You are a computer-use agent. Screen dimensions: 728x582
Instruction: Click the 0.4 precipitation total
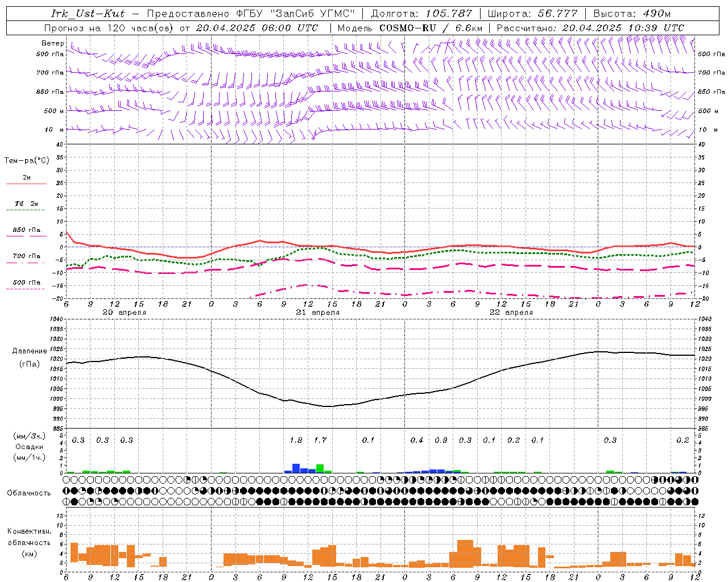pyautogui.click(x=417, y=440)
